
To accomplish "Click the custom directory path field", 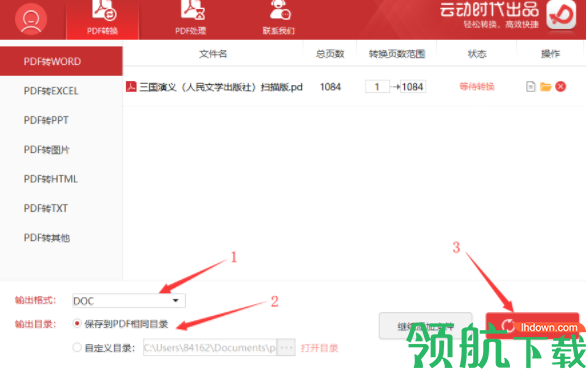I will coord(210,348).
